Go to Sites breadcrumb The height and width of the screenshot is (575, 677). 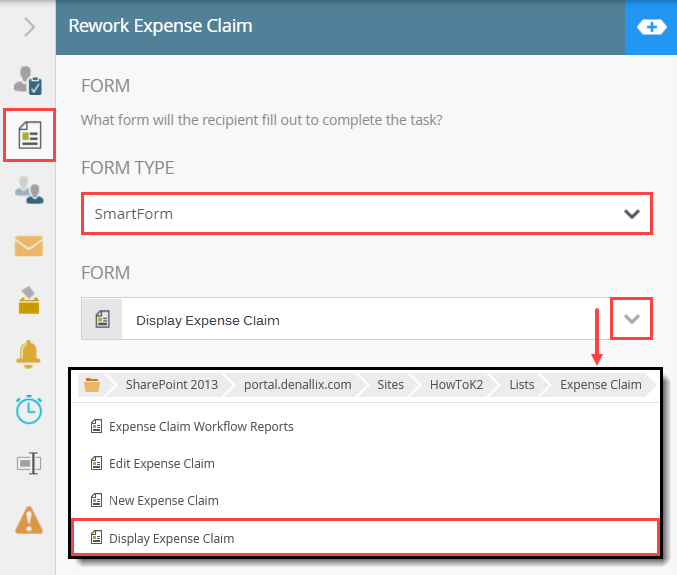click(x=390, y=384)
